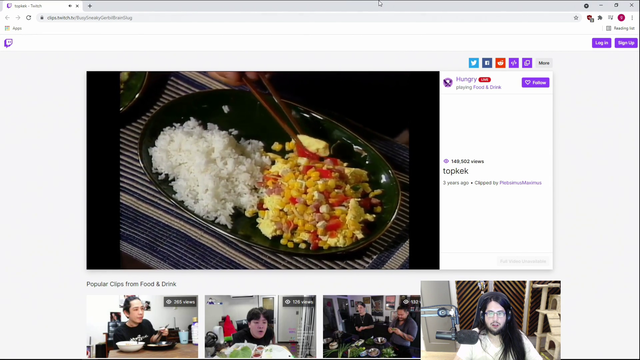Follow the Hungry channel
Screen dimensions: 640x360
click(x=535, y=82)
